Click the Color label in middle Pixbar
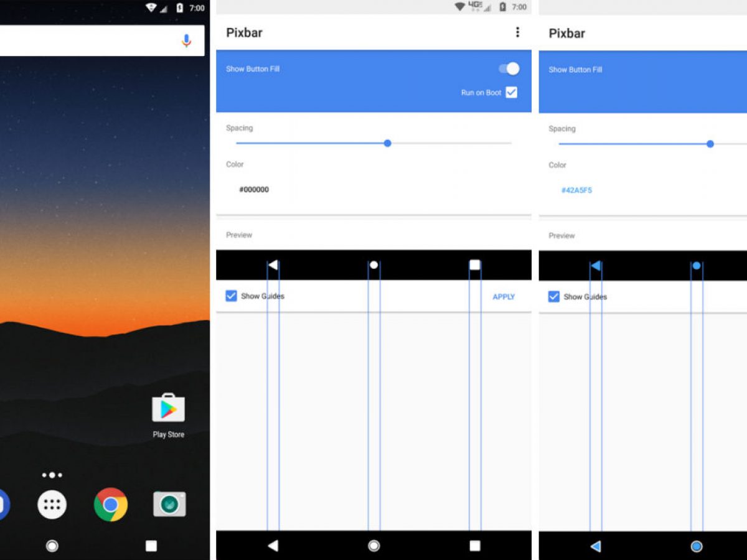Viewport: 747px width, 560px height. point(235,164)
